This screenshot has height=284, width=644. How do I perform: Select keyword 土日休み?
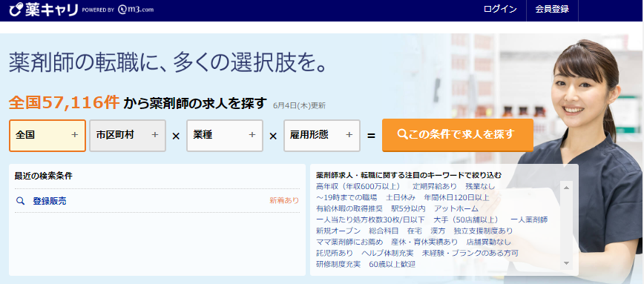coord(401,197)
